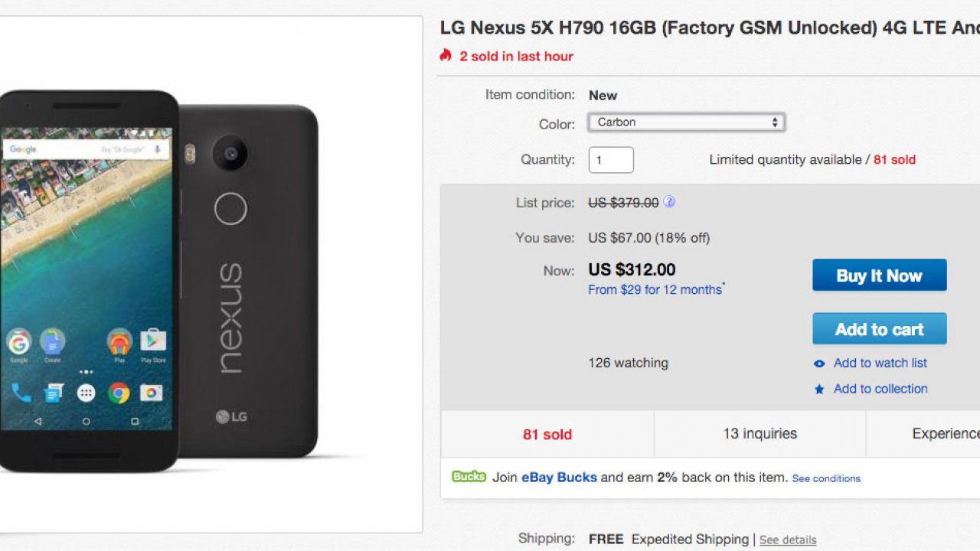Click the green eBay Bucks badge icon
This screenshot has width=980, height=551.
469,477
